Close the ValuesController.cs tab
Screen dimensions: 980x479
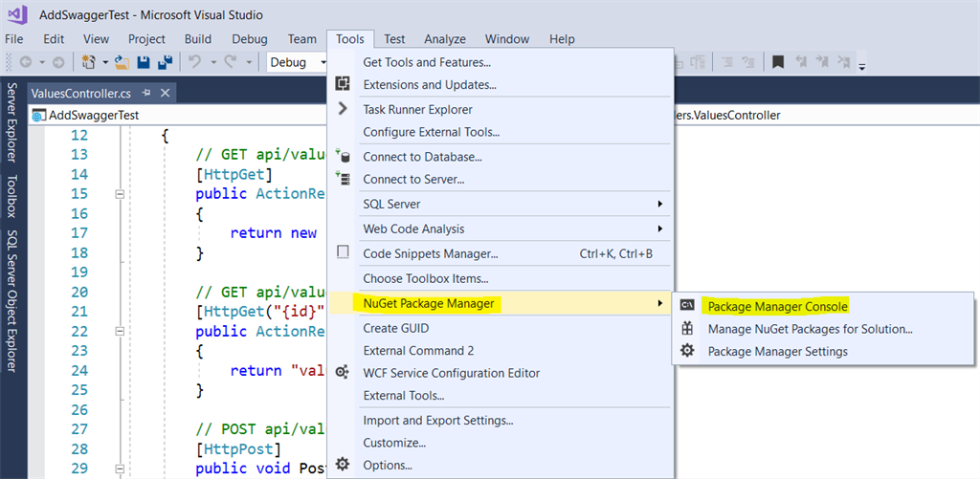165,93
